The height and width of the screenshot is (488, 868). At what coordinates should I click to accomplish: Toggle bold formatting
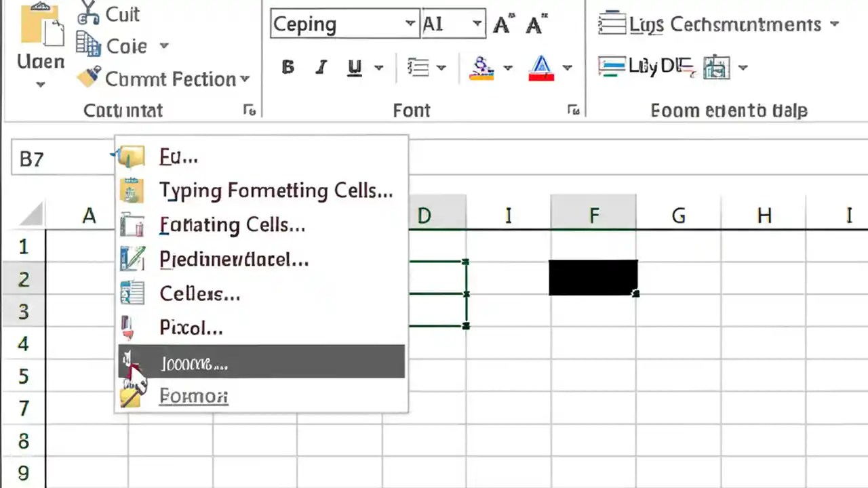click(x=288, y=66)
